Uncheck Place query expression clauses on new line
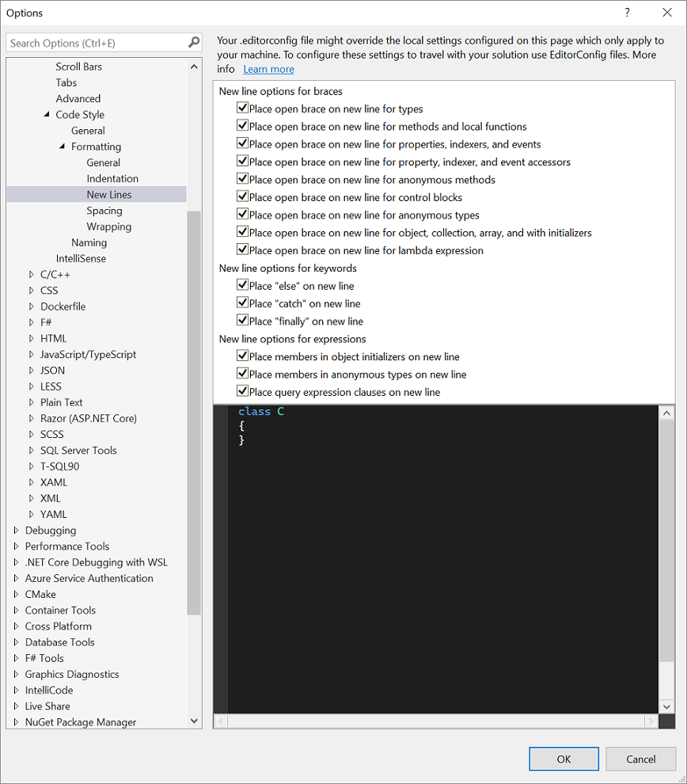Viewport: 687px width, 784px height. click(242, 390)
